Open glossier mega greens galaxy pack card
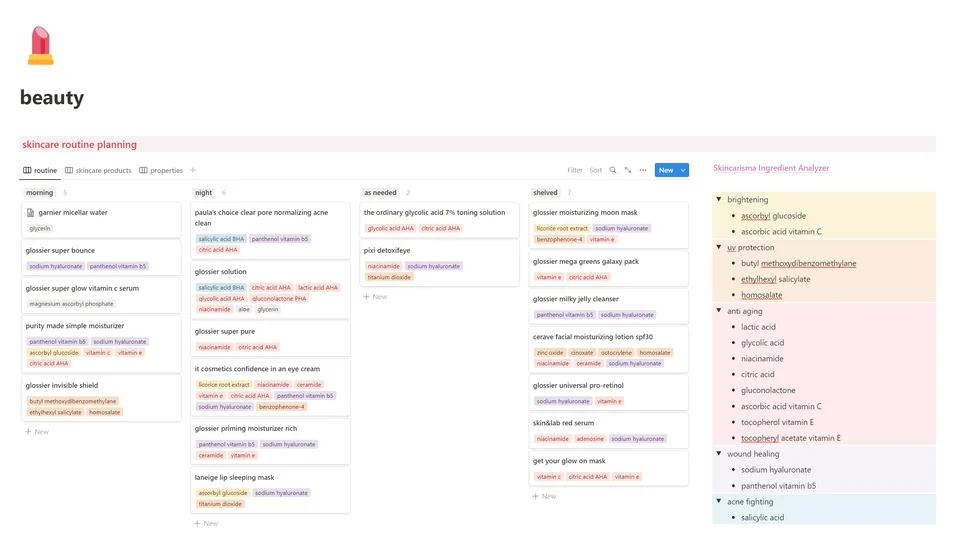 coord(609,269)
